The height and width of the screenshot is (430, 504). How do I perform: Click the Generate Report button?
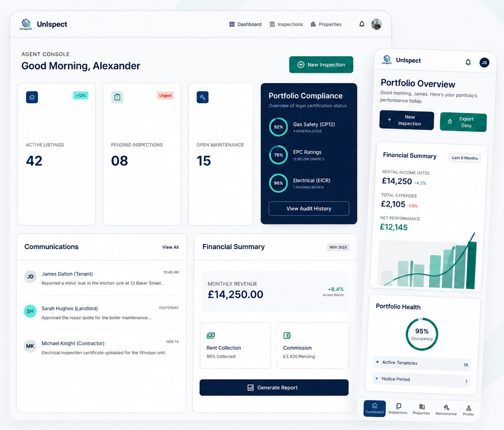click(x=274, y=387)
